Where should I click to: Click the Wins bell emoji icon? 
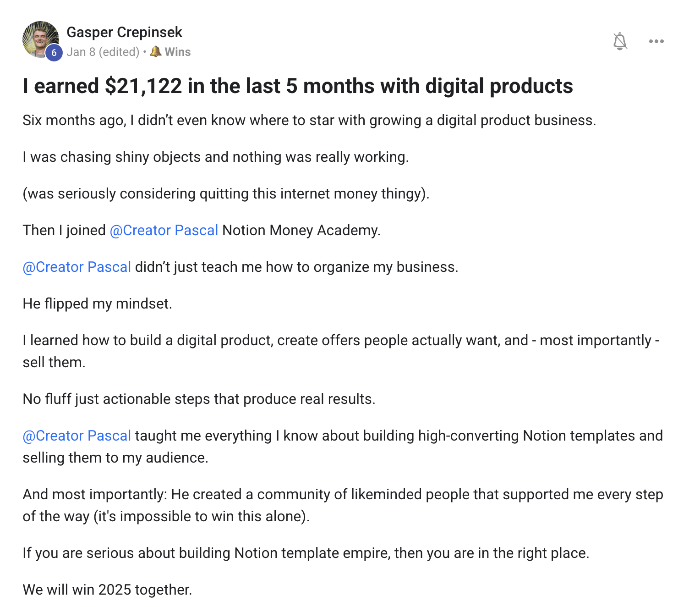[156, 52]
